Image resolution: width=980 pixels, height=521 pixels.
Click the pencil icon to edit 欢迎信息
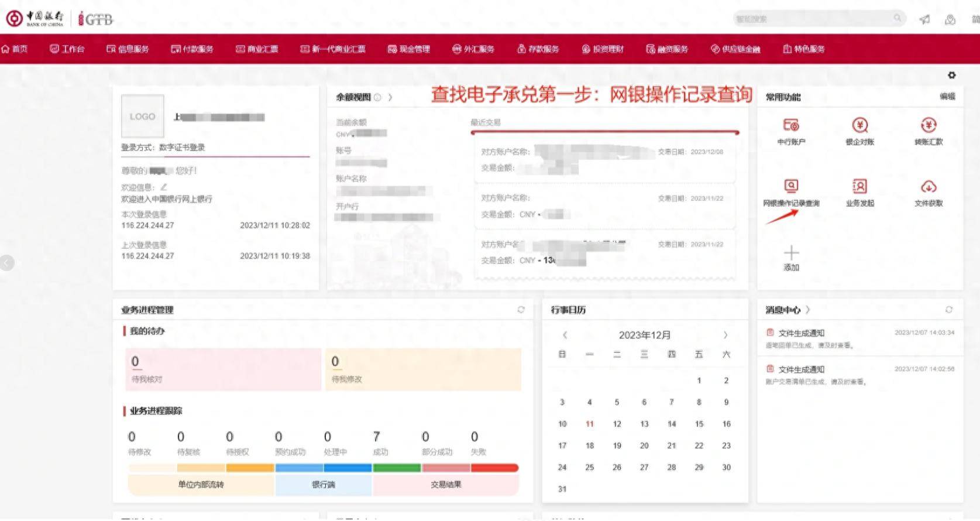pyautogui.click(x=164, y=187)
